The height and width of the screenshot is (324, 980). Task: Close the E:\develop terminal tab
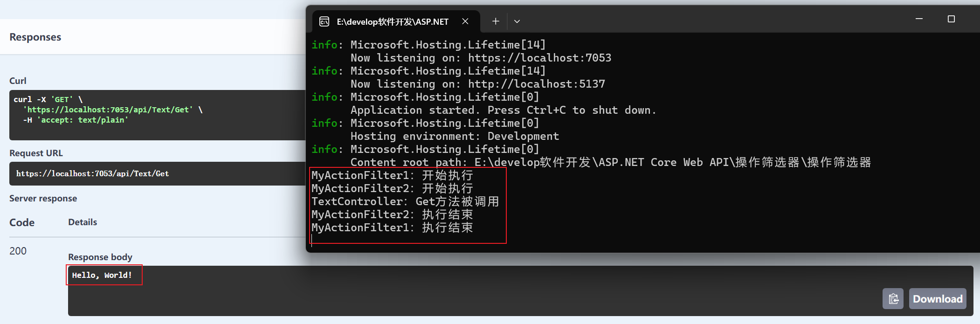(x=465, y=21)
